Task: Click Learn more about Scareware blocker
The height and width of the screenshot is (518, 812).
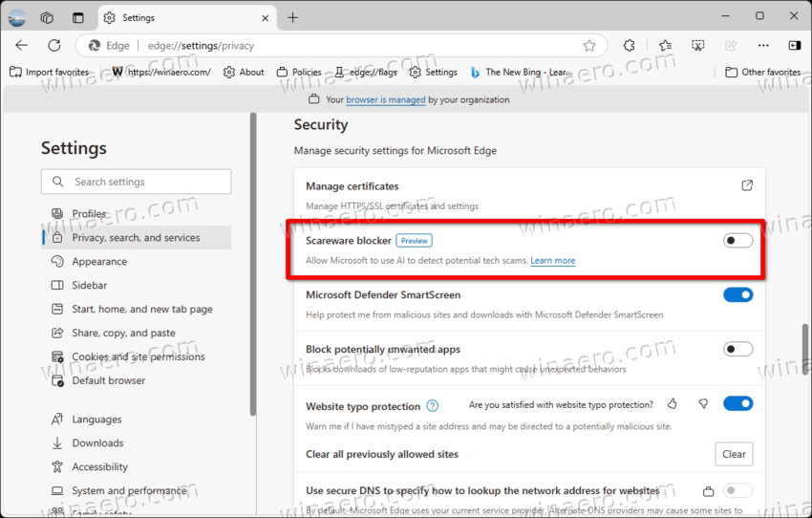Action: click(x=552, y=261)
